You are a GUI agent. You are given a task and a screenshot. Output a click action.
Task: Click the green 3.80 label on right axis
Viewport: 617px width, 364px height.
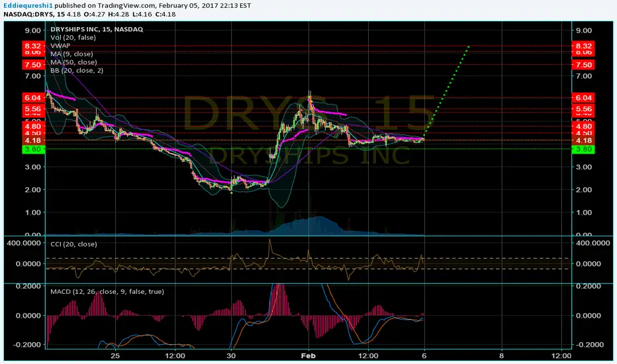583,149
